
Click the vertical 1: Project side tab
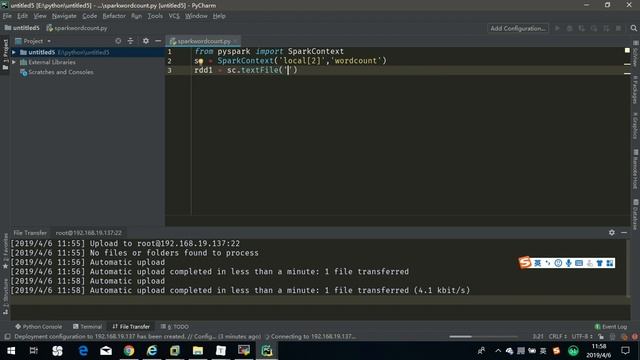(5, 54)
